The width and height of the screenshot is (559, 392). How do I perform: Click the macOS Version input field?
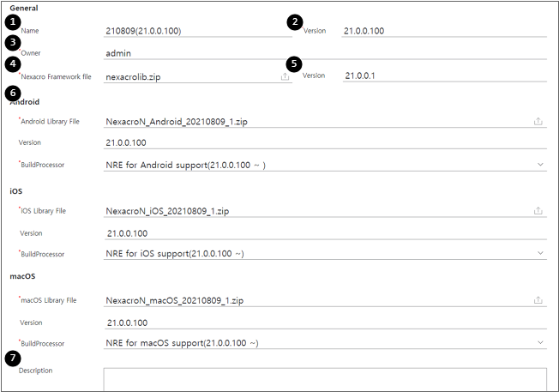coord(324,323)
